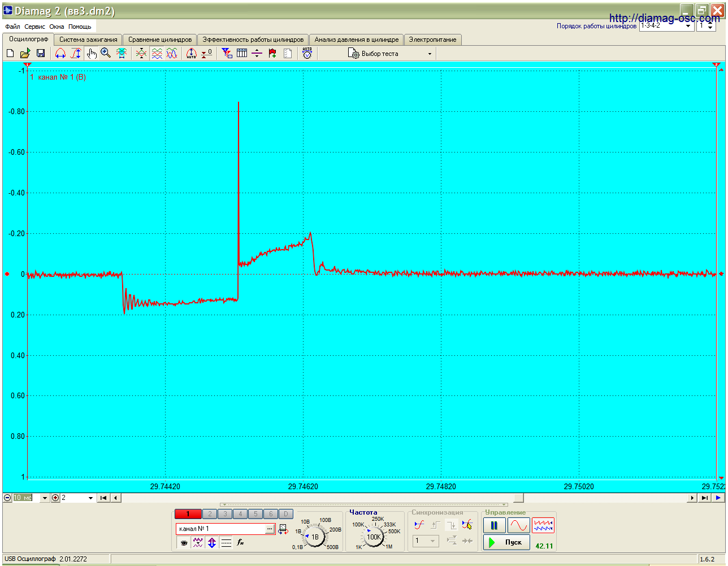The image size is (728, 566).
Task: Toggle channel visibility with the eye icon
Action: 184,543
